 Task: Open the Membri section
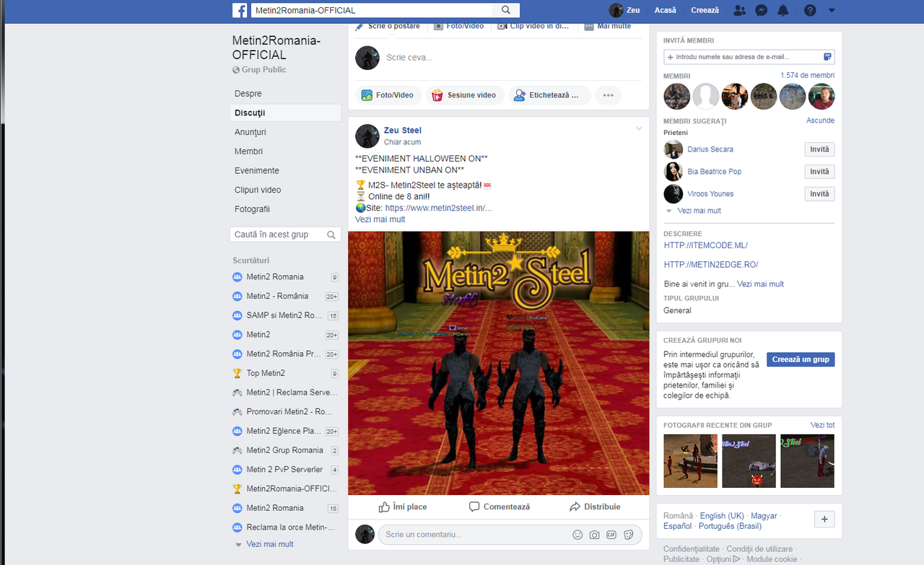click(x=248, y=151)
